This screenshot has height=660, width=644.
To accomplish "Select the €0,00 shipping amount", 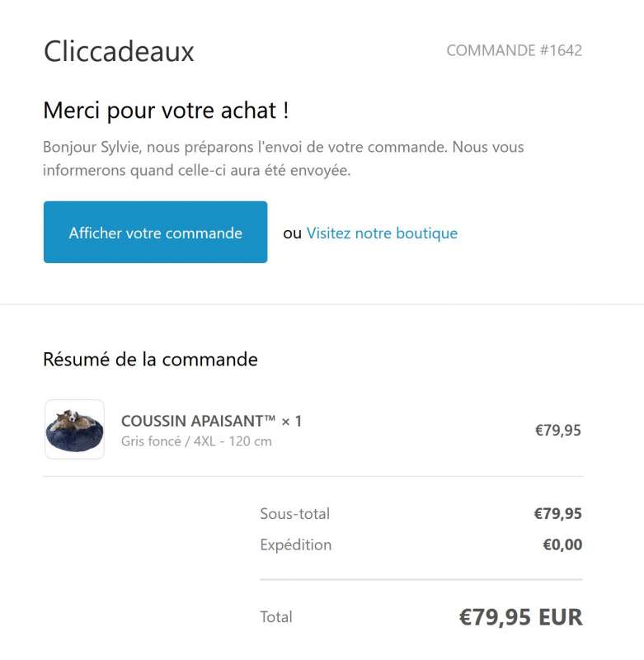I will click(x=562, y=544).
